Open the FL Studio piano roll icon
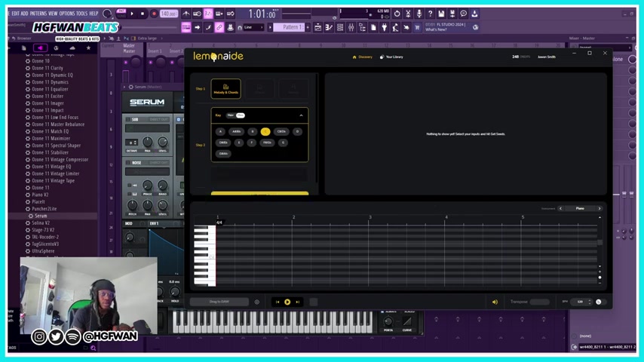The image size is (644, 362). (329, 28)
